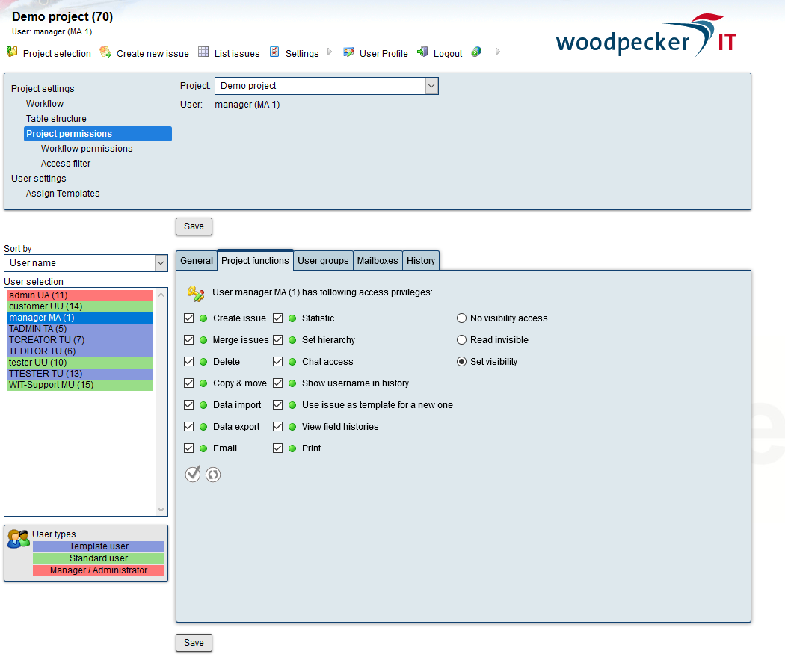Click the Logout door icon
The image size is (785, 672).
click(423, 52)
